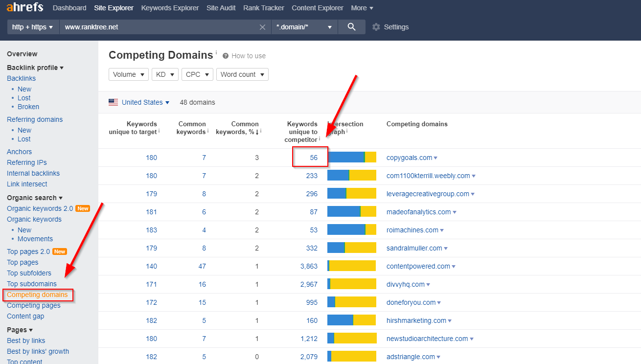
Task: Click the ahrefs logo
Action: pos(25,8)
